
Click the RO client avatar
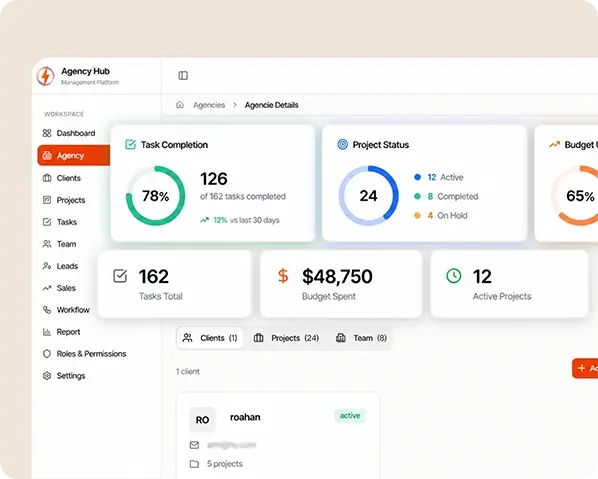203,420
